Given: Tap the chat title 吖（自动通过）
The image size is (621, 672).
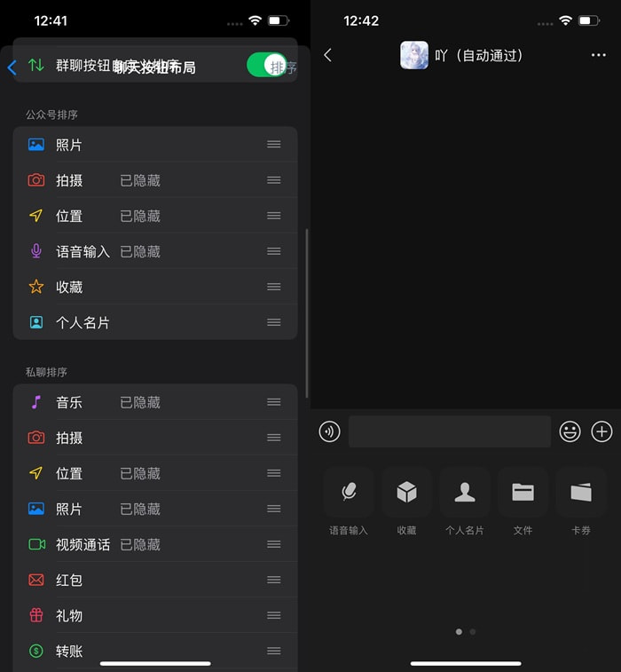Looking at the screenshot, I should pos(479,55).
